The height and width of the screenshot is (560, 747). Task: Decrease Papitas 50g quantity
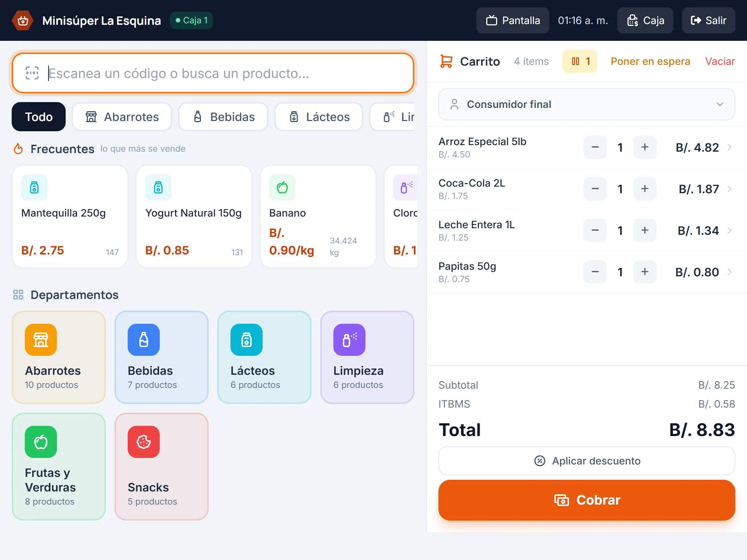pos(595,272)
